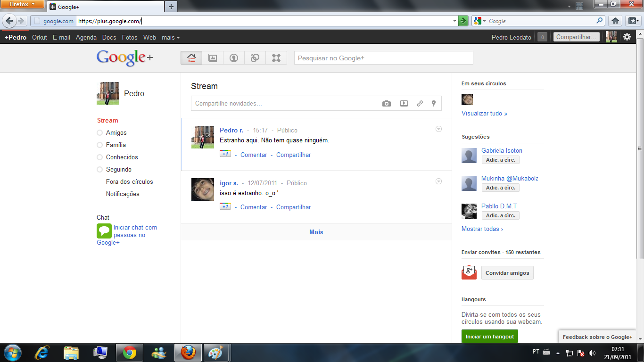The height and width of the screenshot is (362, 644).
Task: Click Firefox back arrow button
Action: [9, 21]
